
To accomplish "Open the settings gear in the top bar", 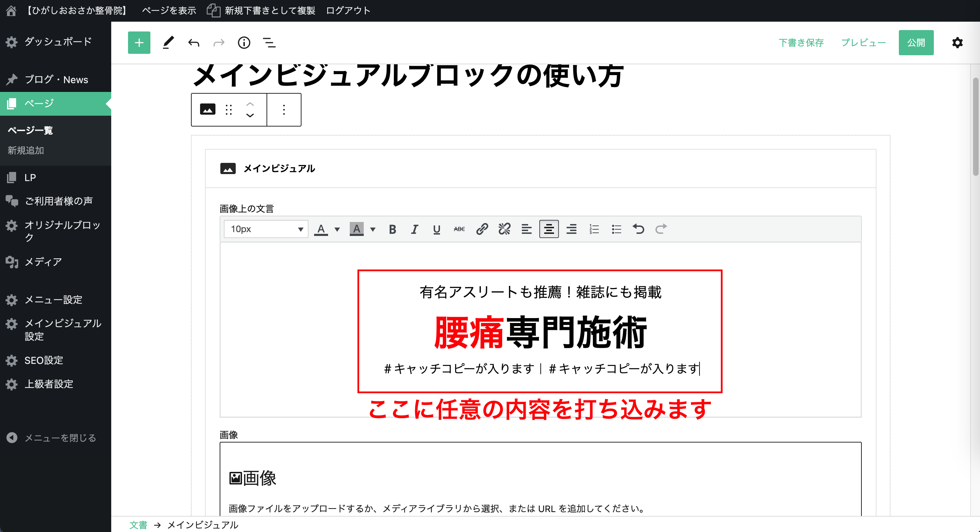I will pos(957,43).
